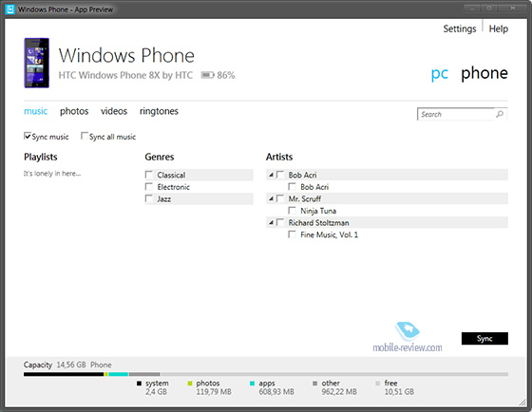Screen dimensions: 532x412
Task: Check the Jazz genre checkbox
Action: pyautogui.click(x=148, y=198)
